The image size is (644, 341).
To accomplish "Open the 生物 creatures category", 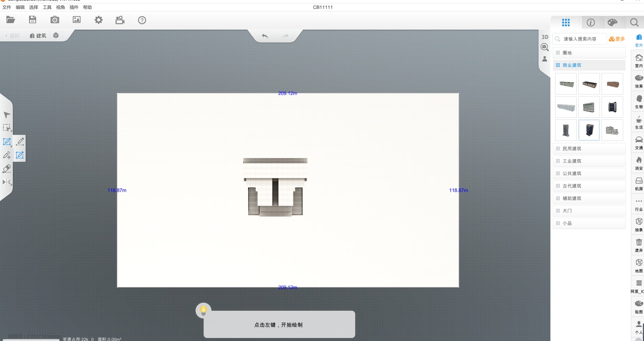I will [639, 102].
